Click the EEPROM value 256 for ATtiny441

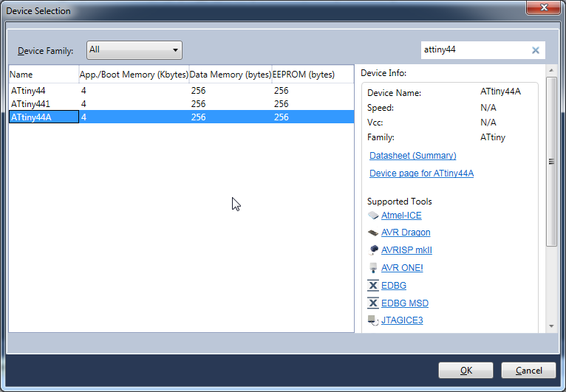[x=281, y=104]
